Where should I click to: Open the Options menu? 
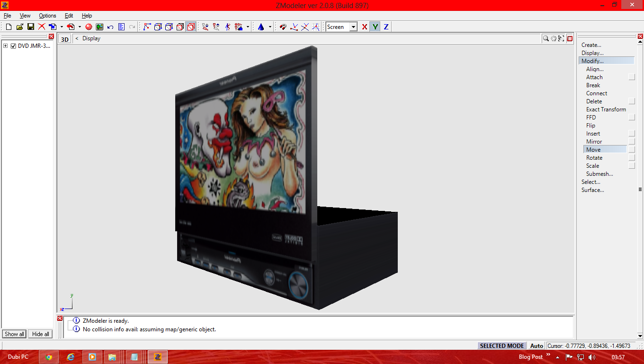(x=47, y=16)
